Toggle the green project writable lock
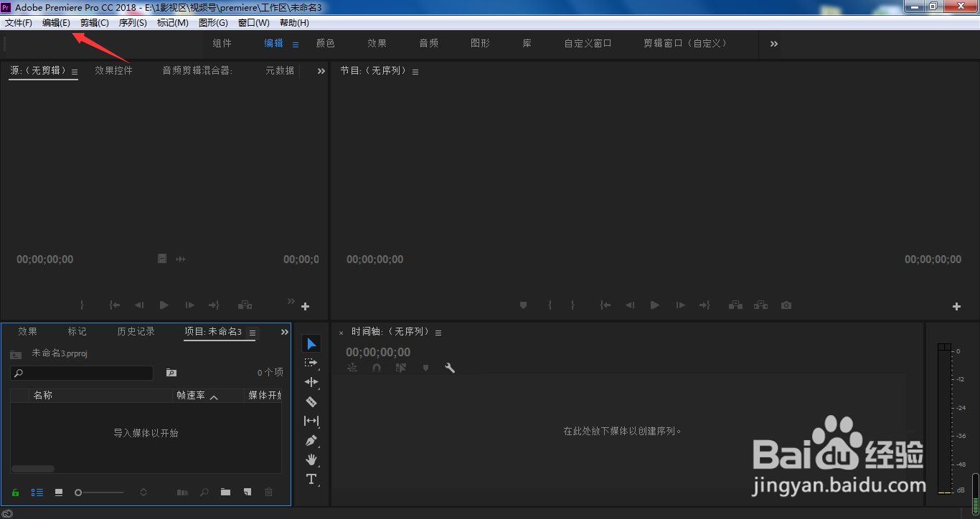980x519 pixels. pos(16,492)
